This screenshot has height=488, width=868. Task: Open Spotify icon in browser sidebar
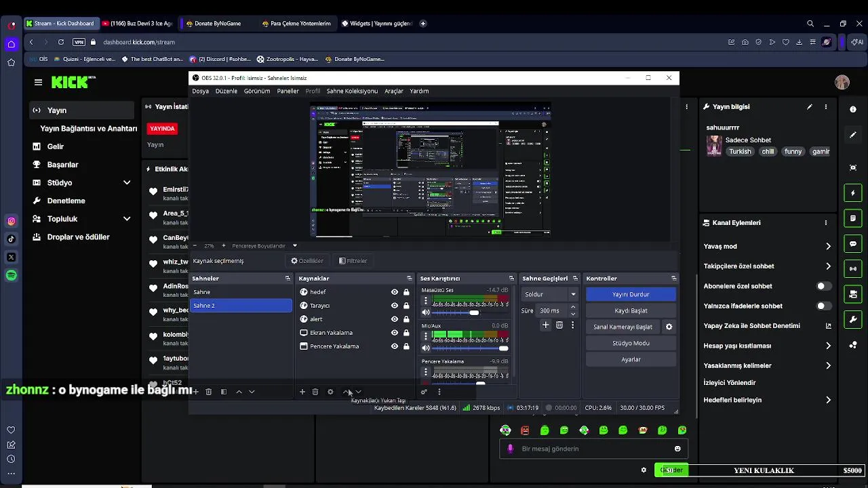click(12, 275)
